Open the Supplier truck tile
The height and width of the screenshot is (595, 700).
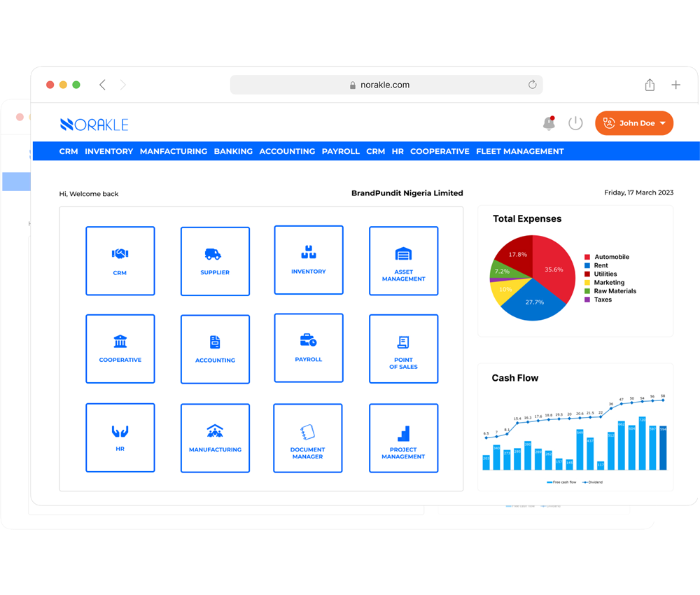pyautogui.click(x=215, y=261)
